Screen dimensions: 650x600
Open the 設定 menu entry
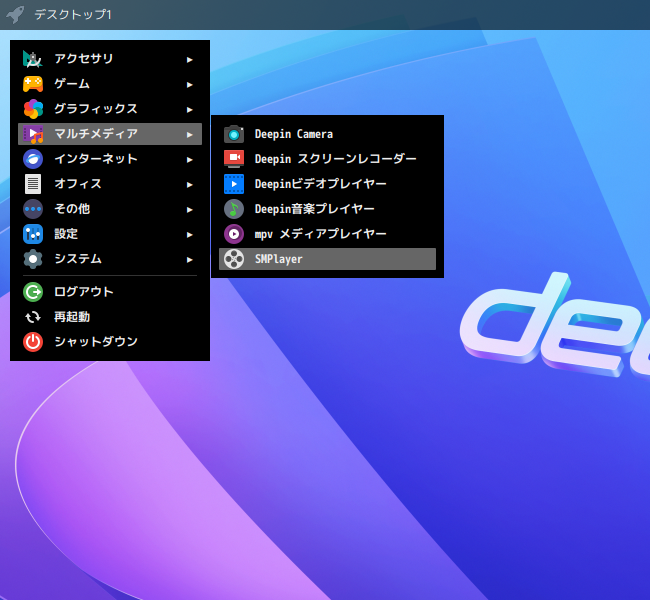(110, 234)
